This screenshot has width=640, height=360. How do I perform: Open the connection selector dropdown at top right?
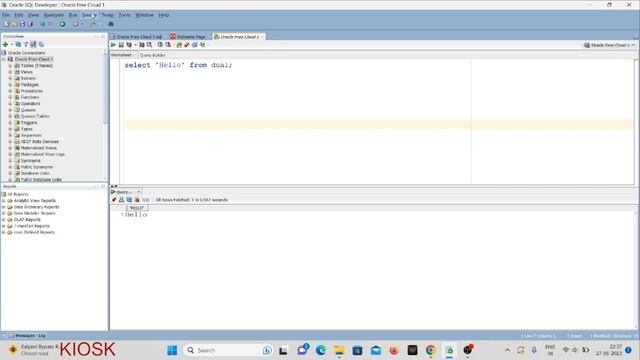pyautogui.click(x=610, y=45)
